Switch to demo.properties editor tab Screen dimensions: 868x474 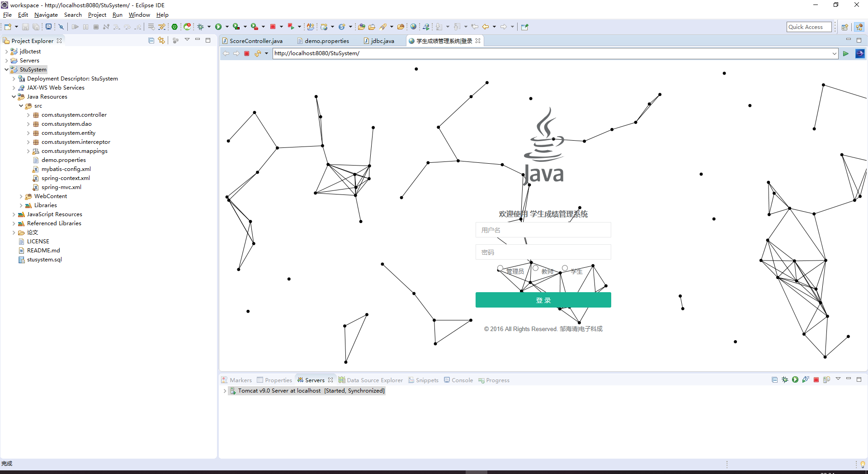[323, 41]
